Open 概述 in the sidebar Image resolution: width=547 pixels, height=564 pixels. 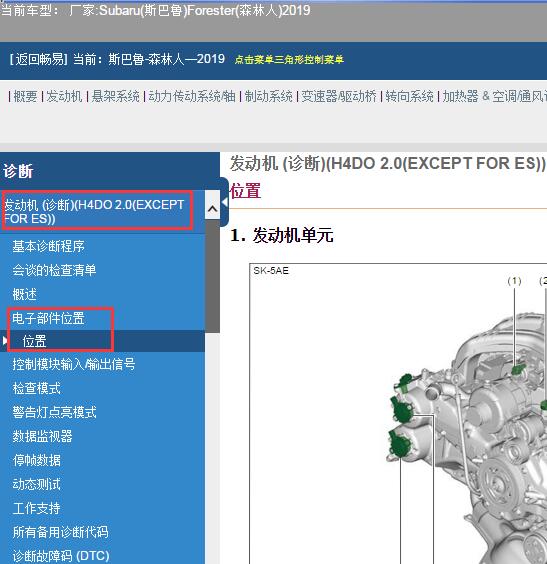[24, 294]
